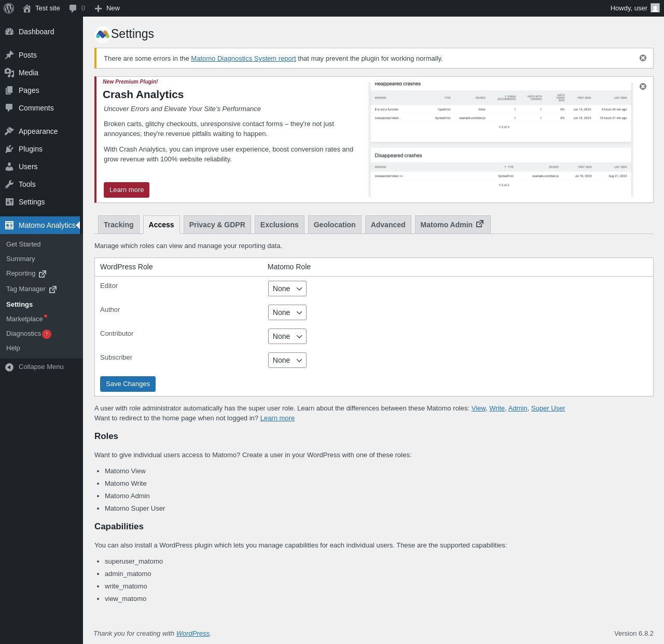
Task: Switch to the Exclusions tab
Action: click(280, 225)
